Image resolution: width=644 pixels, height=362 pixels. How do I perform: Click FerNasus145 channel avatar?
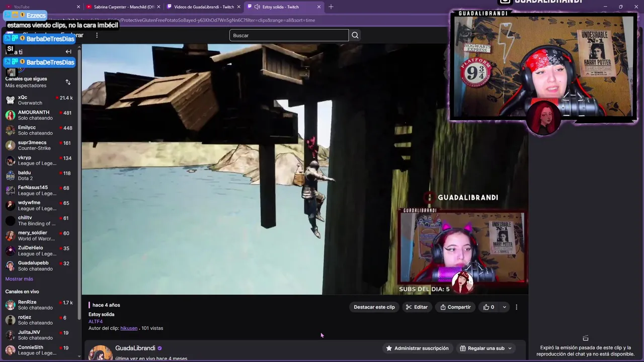coord(10,191)
